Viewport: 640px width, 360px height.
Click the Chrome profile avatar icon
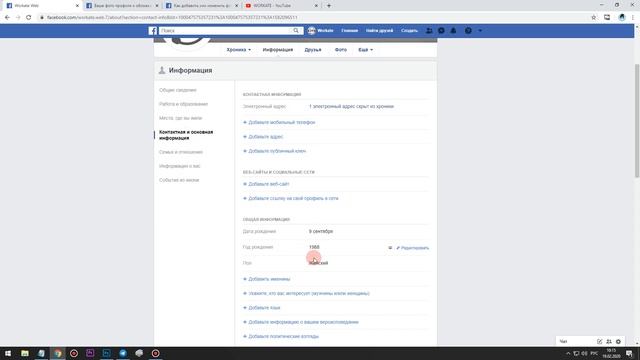[622, 18]
